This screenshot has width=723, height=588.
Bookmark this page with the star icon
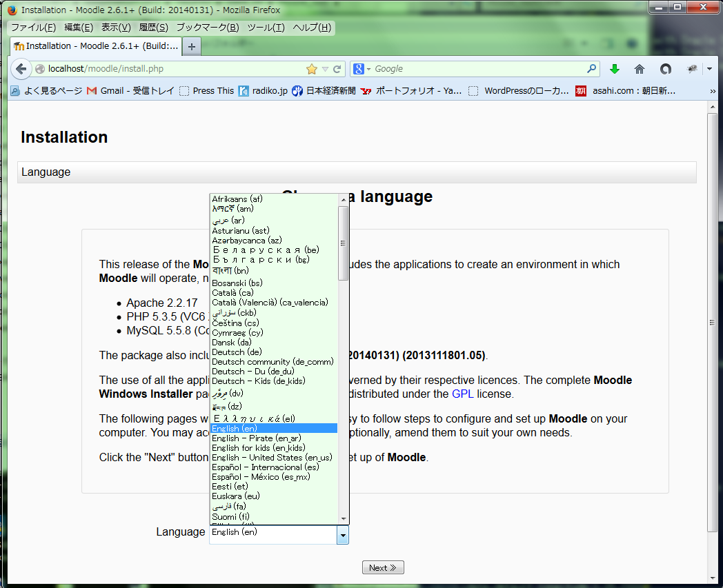(x=312, y=69)
